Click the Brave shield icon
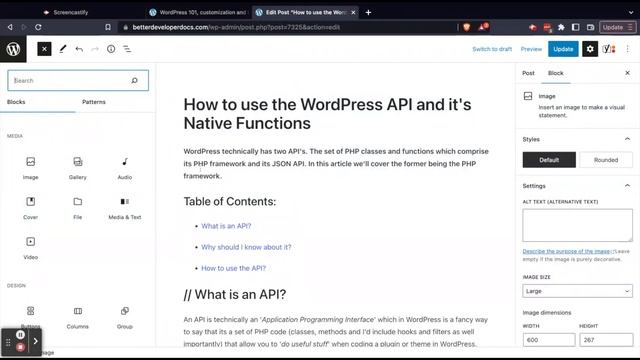Viewport: 640px width, 360px height. [x=467, y=27]
